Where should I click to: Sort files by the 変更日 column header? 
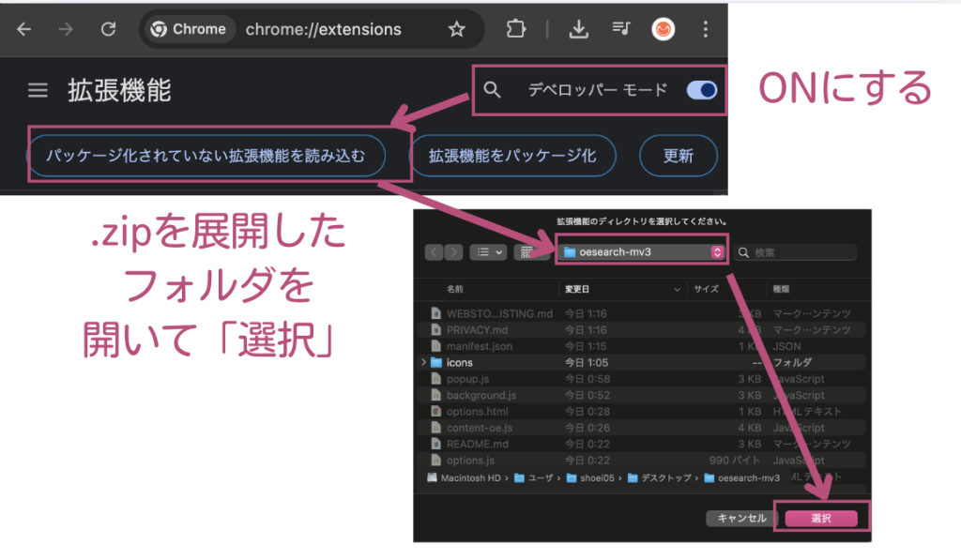click(576, 289)
